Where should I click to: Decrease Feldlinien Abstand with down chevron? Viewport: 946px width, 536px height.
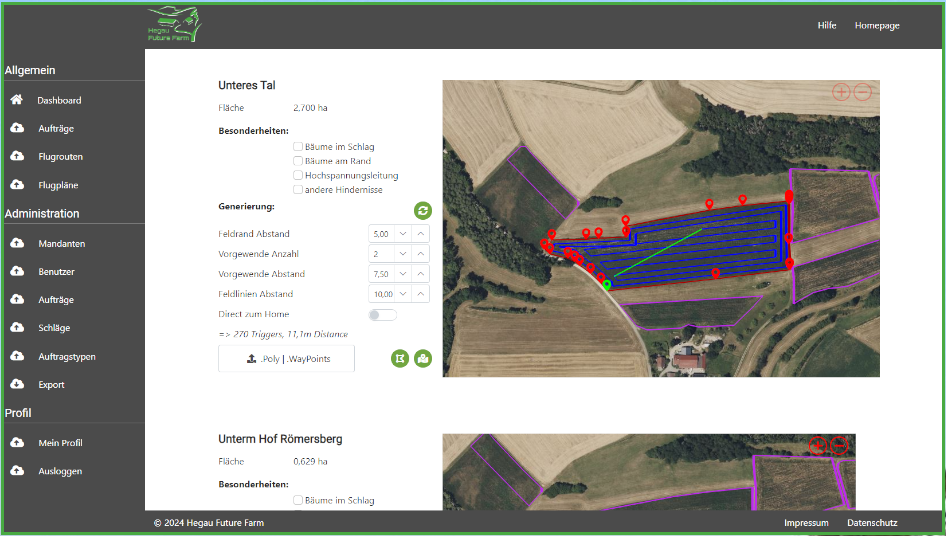(402, 294)
